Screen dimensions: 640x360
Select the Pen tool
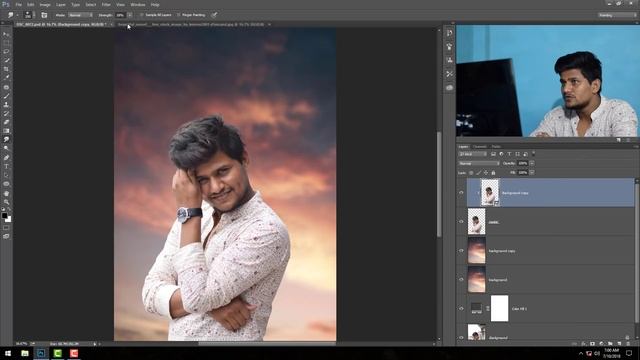click(6, 158)
